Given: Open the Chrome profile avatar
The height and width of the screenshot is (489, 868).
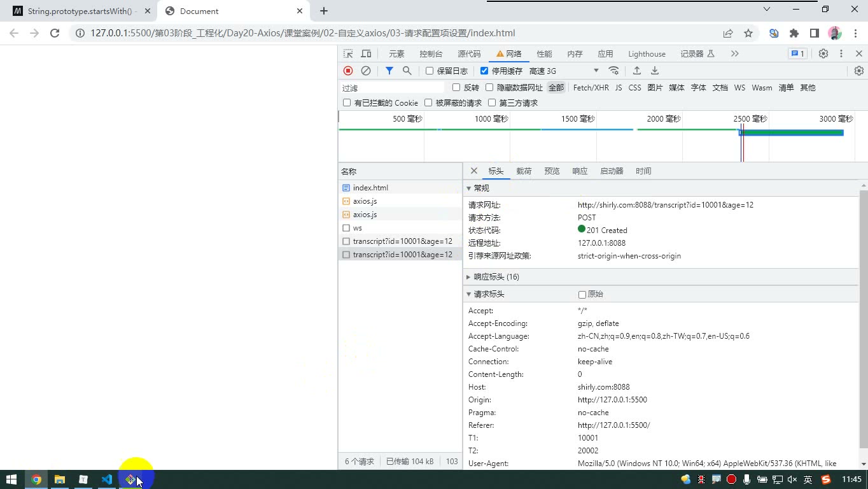Looking at the screenshot, I should point(835,33).
